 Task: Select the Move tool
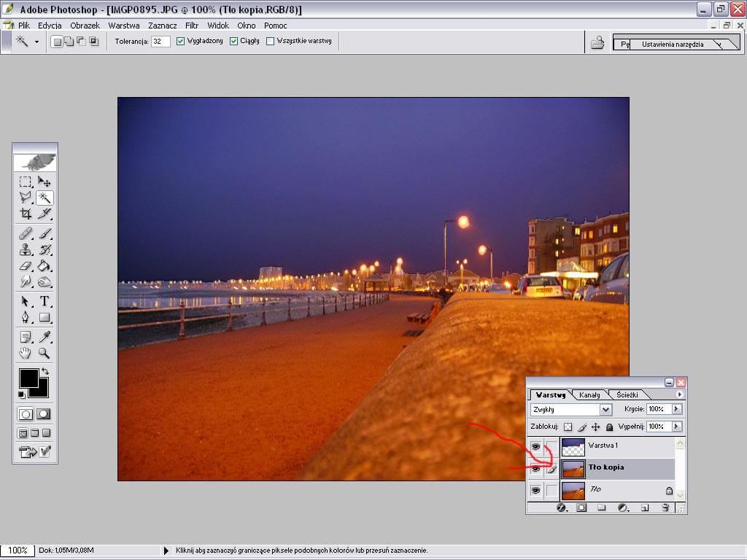pyautogui.click(x=44, y=182)
